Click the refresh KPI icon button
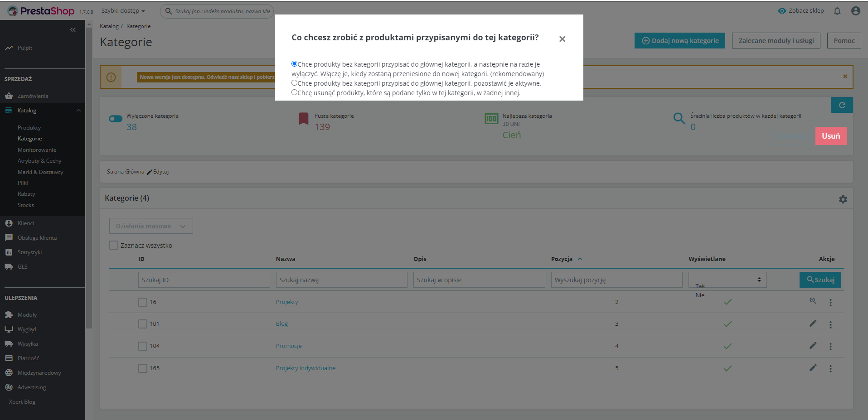This screenshot has height=420, width=868. (x=842, y=105)
